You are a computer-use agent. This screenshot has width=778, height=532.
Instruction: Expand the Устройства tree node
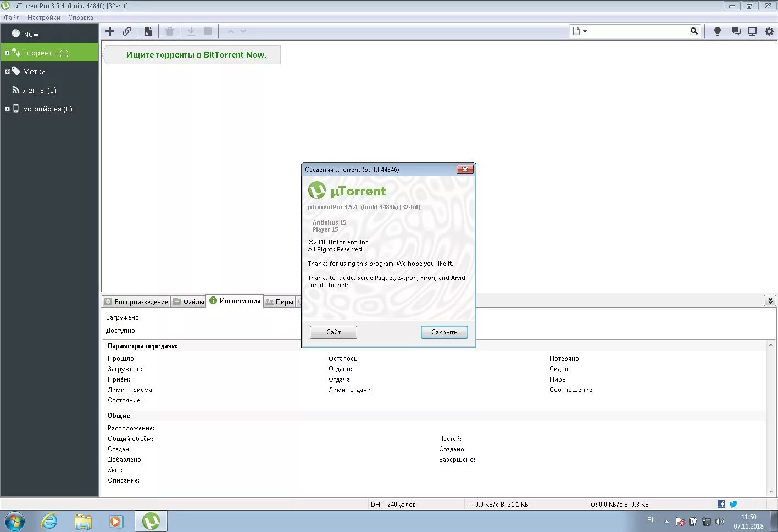pos(7,109)
